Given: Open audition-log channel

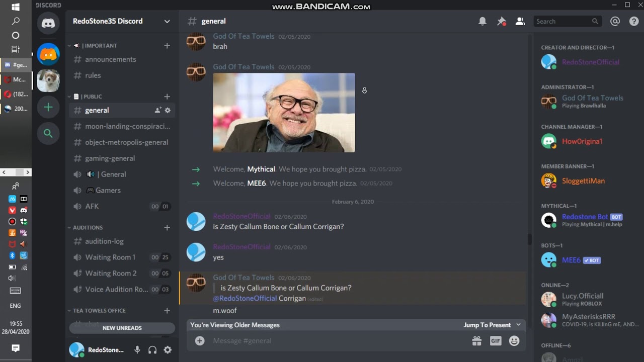Looking at the screenshot, I should pyautogui.click(x=122, y=241).
